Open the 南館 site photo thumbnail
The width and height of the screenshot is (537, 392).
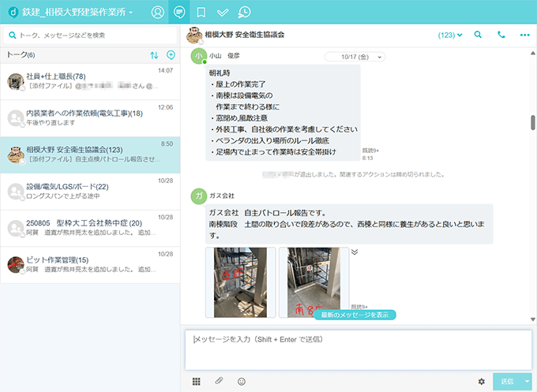[x=314, y=282]
